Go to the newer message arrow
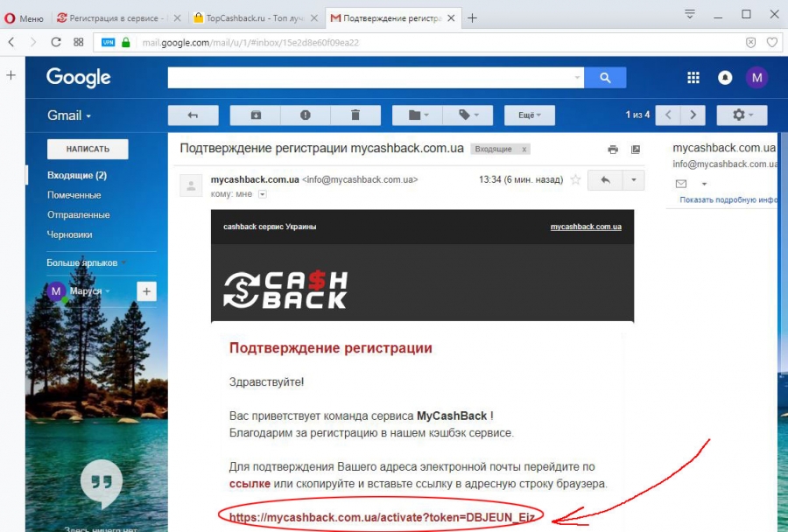The width and height of the screenshot is (788, 532). pos(668,115)
